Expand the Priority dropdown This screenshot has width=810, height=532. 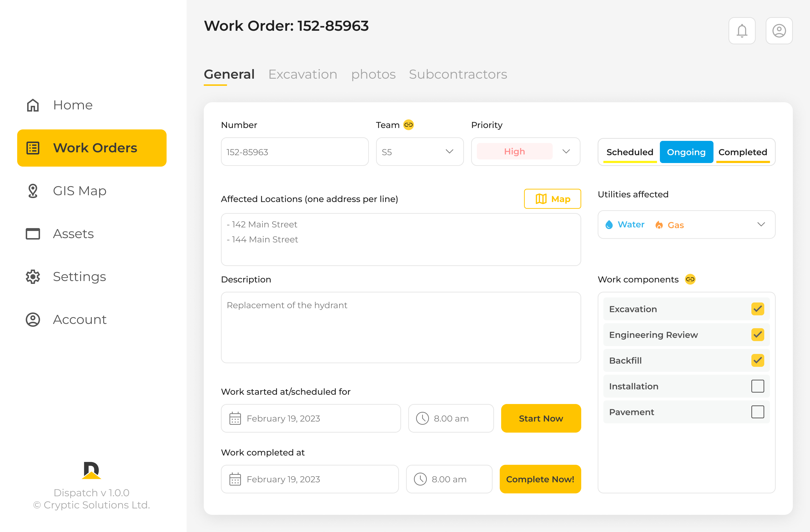[566, 152]
